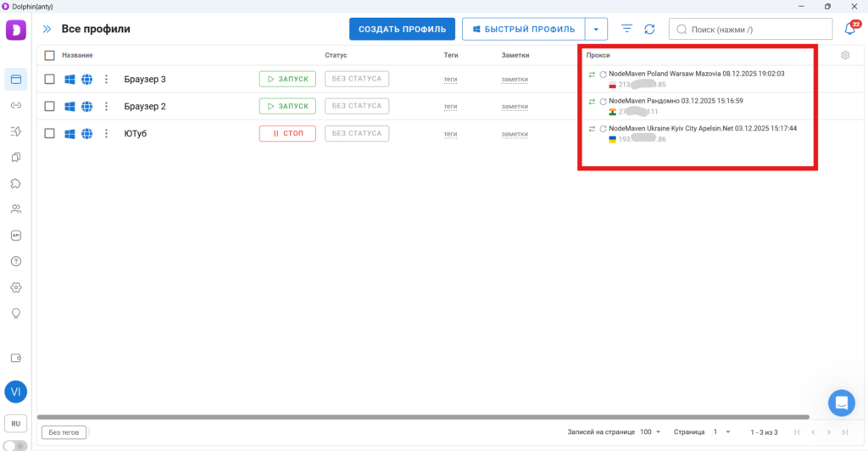Open the extensions puzzle icon in sidebar
868x451 pixels.
coord(15,183)
